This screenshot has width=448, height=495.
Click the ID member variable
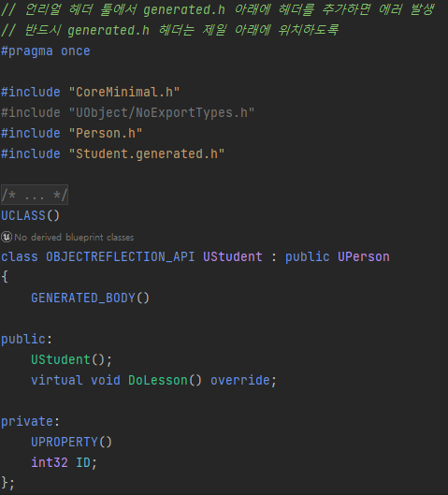[x=83, y=462]
